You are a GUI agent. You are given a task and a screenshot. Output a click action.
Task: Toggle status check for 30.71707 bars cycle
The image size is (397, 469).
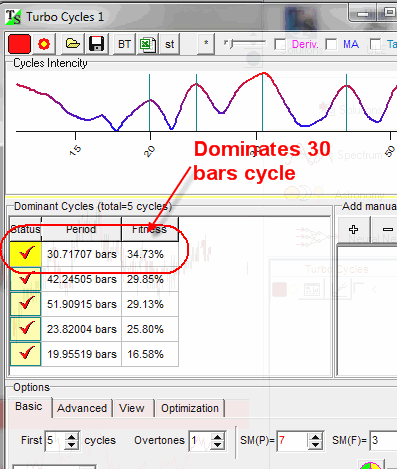click(26, 254)
